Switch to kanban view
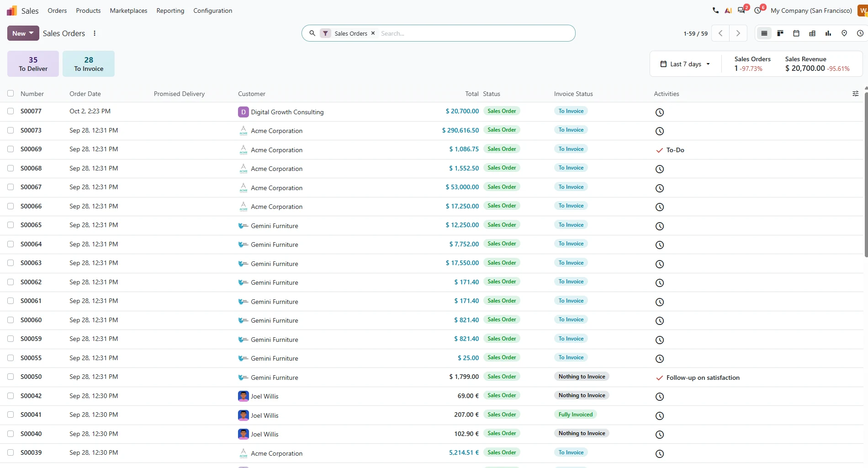The image size is (868, 468). 780,33
